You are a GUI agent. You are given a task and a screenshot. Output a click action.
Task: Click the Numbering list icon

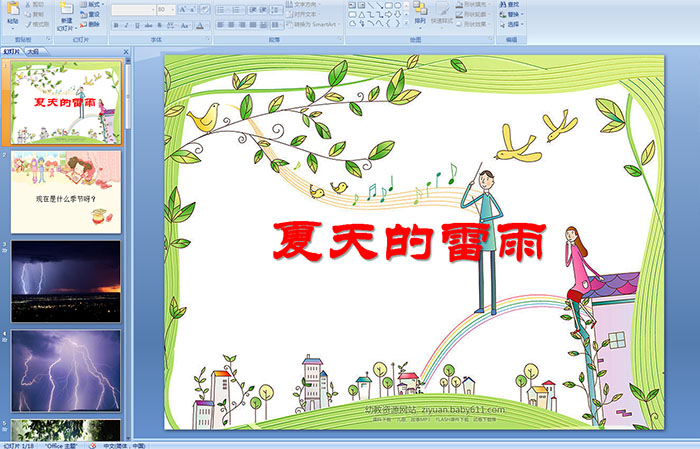tap(237, 9)
